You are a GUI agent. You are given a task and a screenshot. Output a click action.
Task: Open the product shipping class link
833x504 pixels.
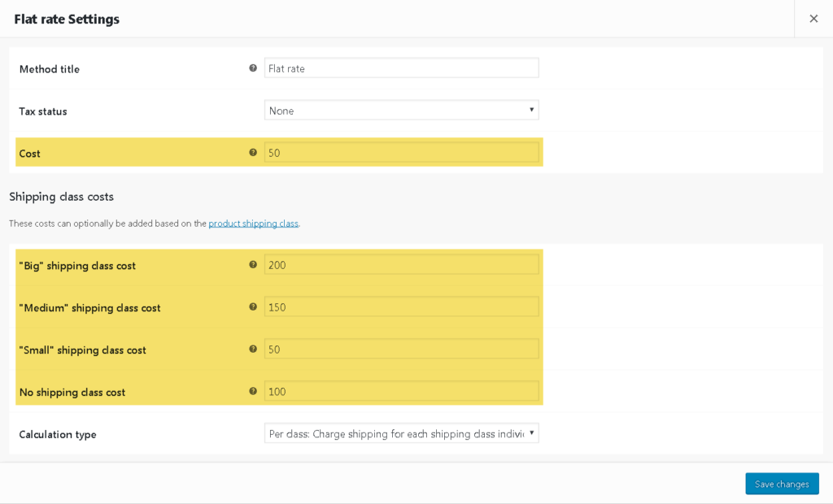coord(254,224)
